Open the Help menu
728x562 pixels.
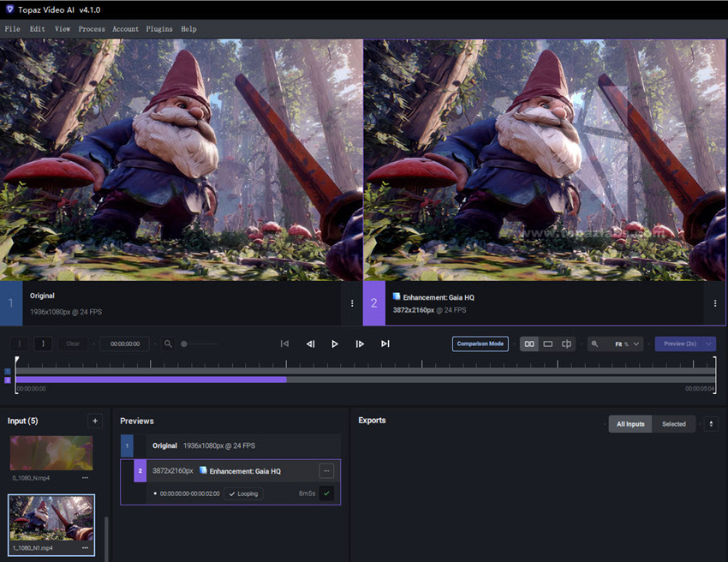tap(188, 29)
